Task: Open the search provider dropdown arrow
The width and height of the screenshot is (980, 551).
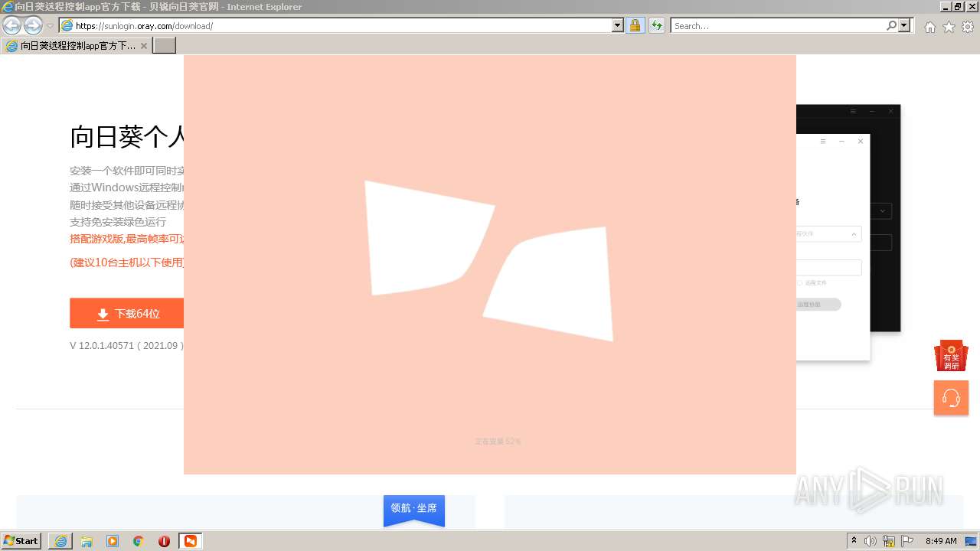Action: coord(905,25)
